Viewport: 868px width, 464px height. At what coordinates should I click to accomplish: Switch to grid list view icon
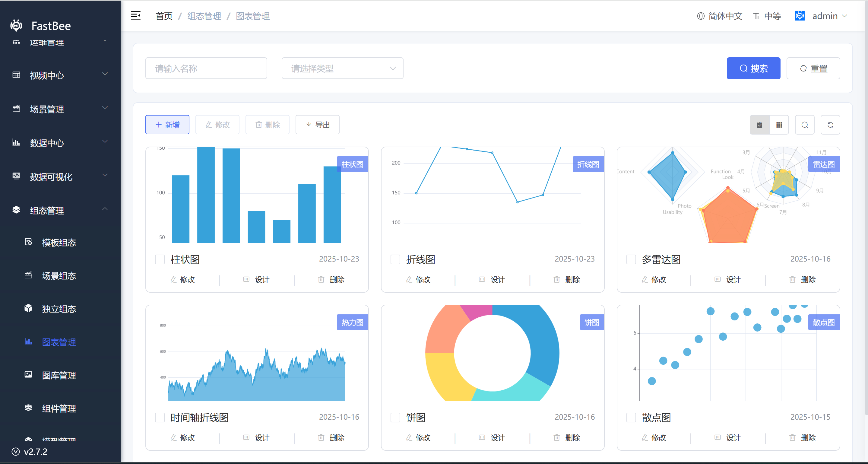click(x=779, y=125)
